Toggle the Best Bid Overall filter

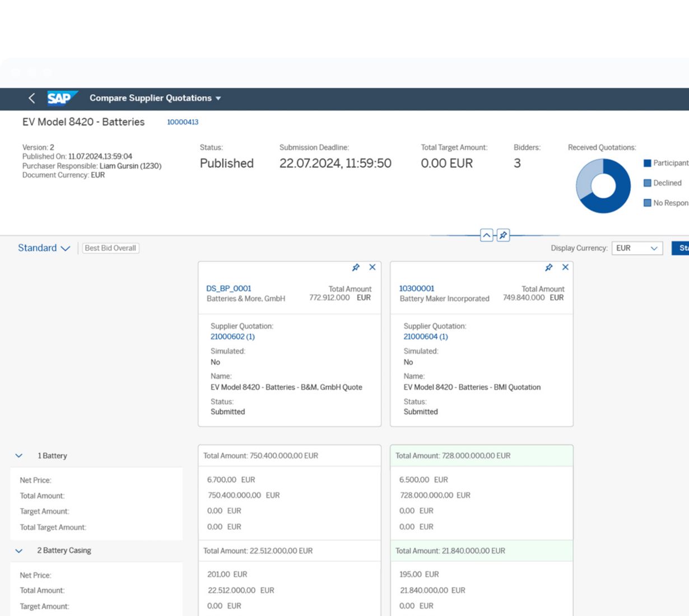(x=110, y=248)
